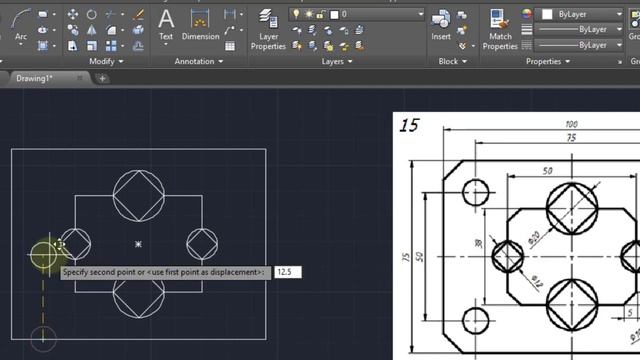Select the Offset tool
Viewport: 640px width, 360px height.
coord(138,46)
